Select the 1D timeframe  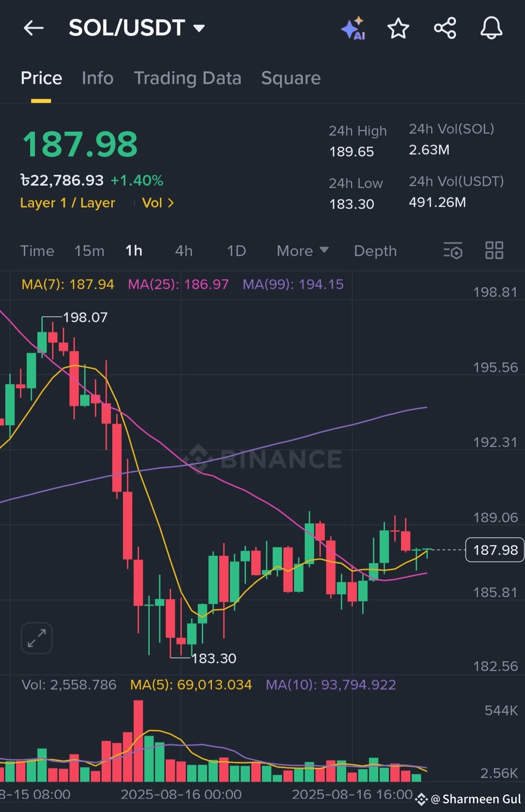pyautogui.click(x=236, y=251)
